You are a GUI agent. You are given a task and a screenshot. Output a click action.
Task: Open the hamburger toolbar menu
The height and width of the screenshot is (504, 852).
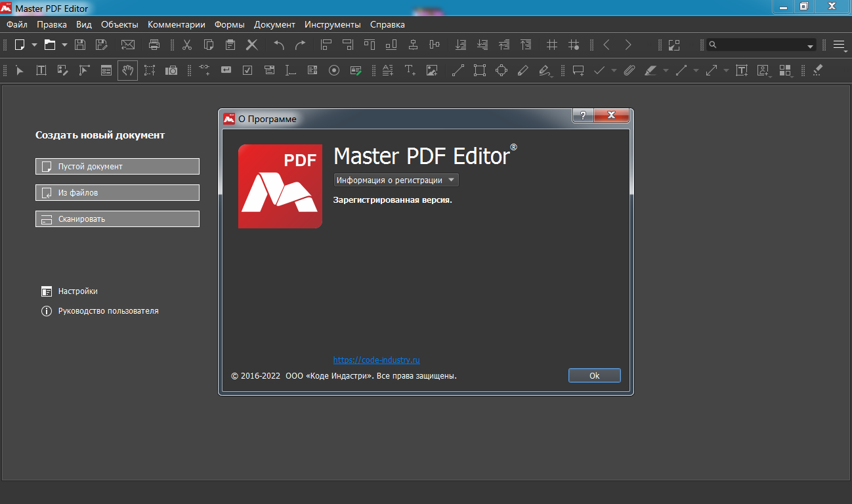point(838,45)
